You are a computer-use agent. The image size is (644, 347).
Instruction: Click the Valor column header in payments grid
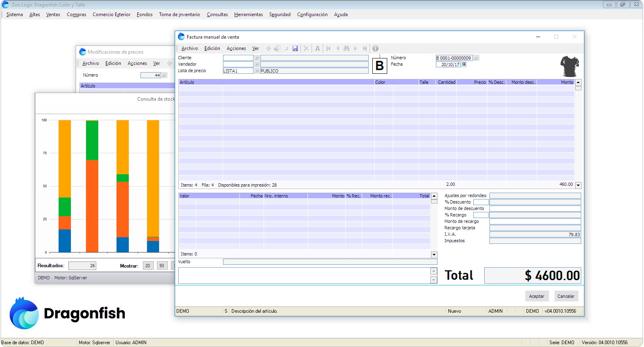[x=209, y=196]
